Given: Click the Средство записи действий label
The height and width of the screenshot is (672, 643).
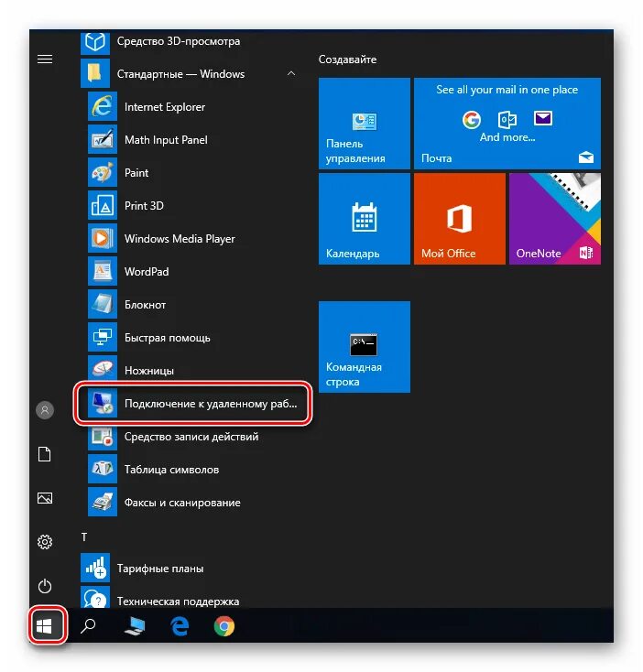Looking at the screenshot, I should (x=191, y=437).
